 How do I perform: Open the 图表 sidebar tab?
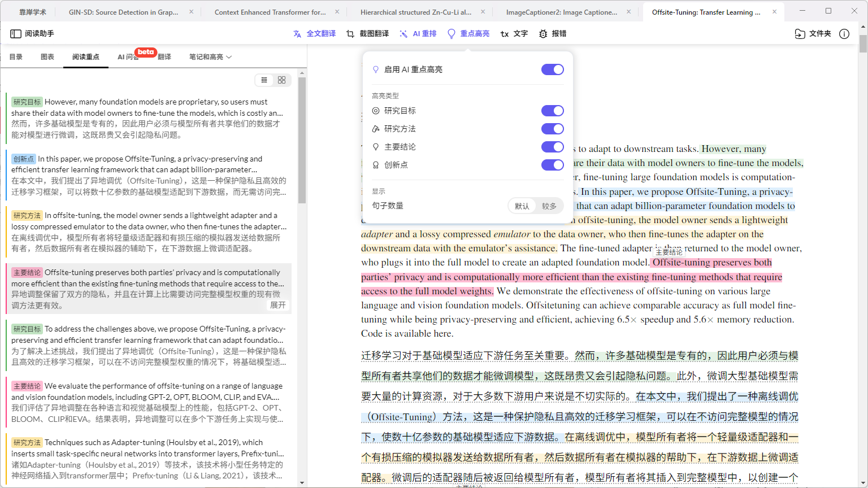pyautogui.click(x=47, y=57)
